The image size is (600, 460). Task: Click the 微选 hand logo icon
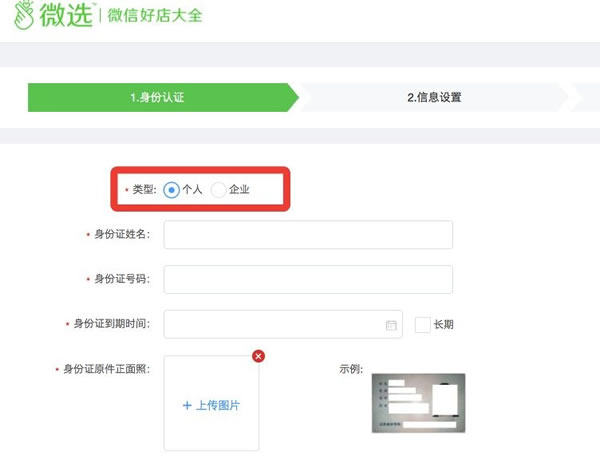coord(24,15)
